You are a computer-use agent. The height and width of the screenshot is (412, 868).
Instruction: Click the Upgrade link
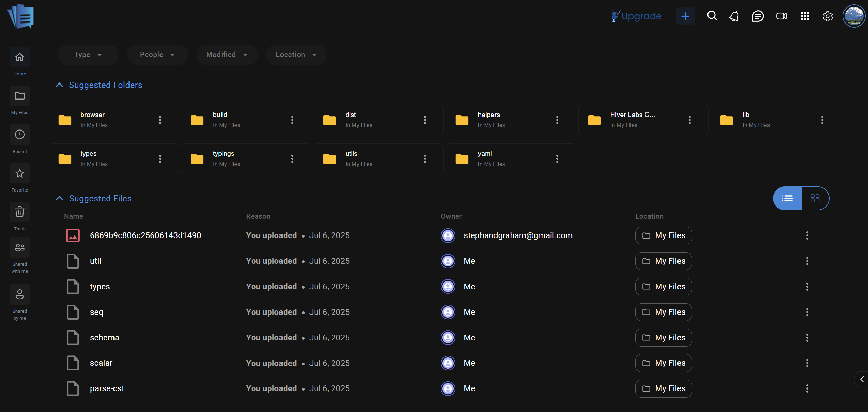click(x=636, y=16)
